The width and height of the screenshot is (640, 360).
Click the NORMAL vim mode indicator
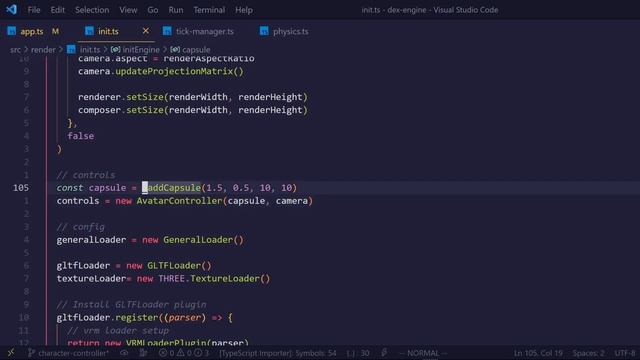[x=423, y=353]
